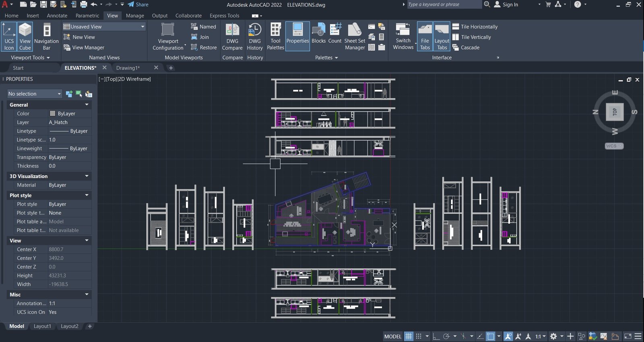Toggle Layout Tabs display
The width and height of the screenshot is (644, 342).
(442, 37)
